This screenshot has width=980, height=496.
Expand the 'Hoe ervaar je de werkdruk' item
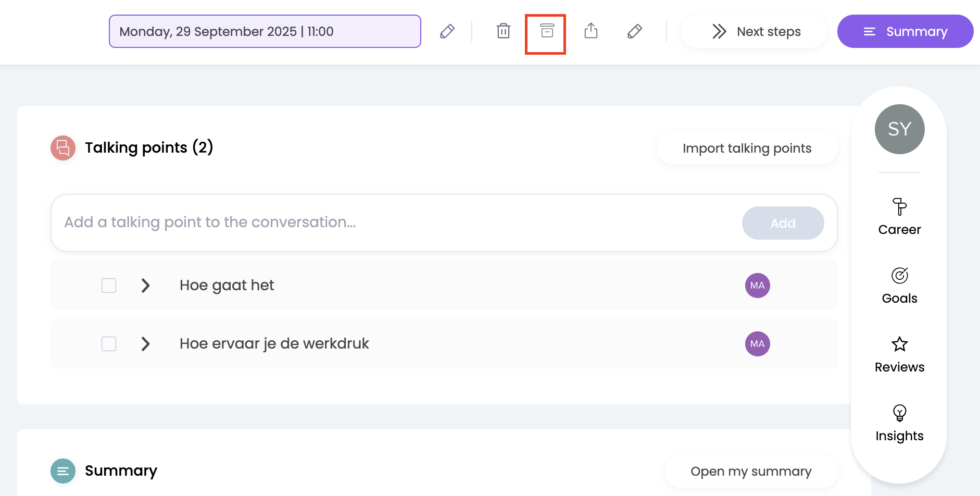(x=146, y=344)
